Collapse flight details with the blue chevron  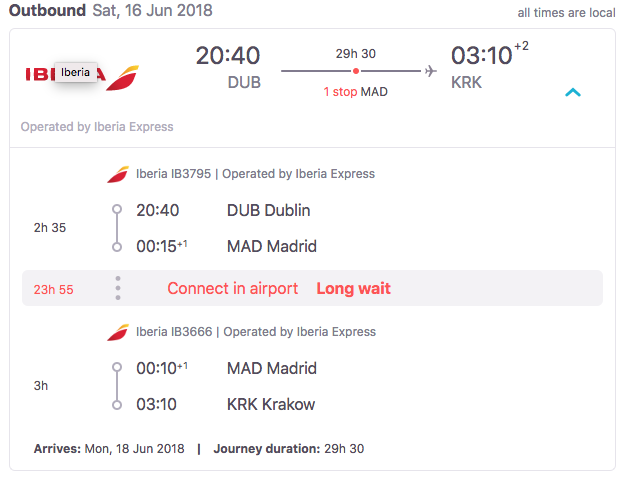click(x=573, y=92)
